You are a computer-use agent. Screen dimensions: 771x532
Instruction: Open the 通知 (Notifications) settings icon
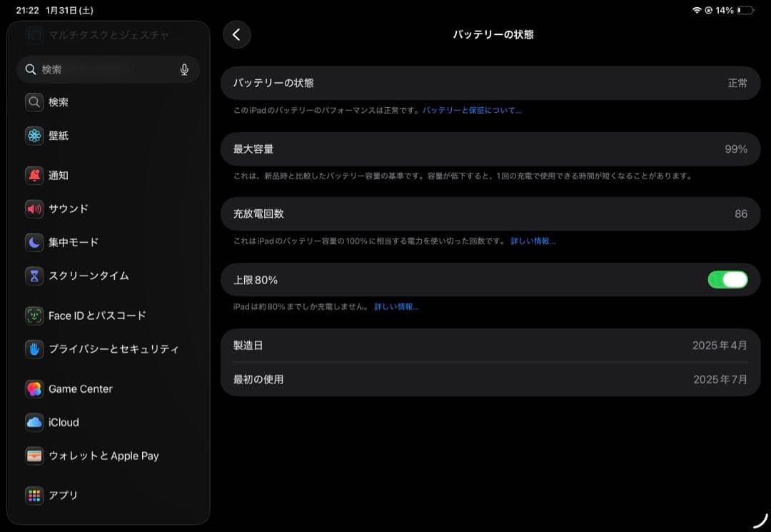coord(34,175)
